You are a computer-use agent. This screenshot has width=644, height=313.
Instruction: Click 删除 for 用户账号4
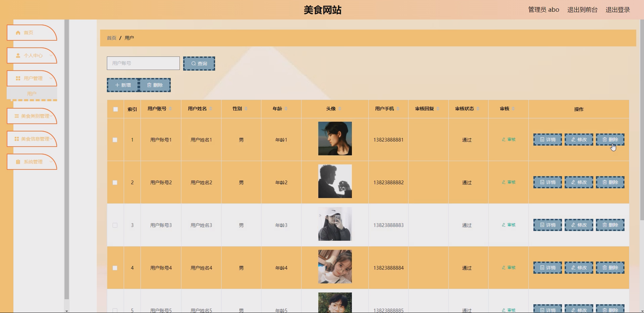coord(610,268)
